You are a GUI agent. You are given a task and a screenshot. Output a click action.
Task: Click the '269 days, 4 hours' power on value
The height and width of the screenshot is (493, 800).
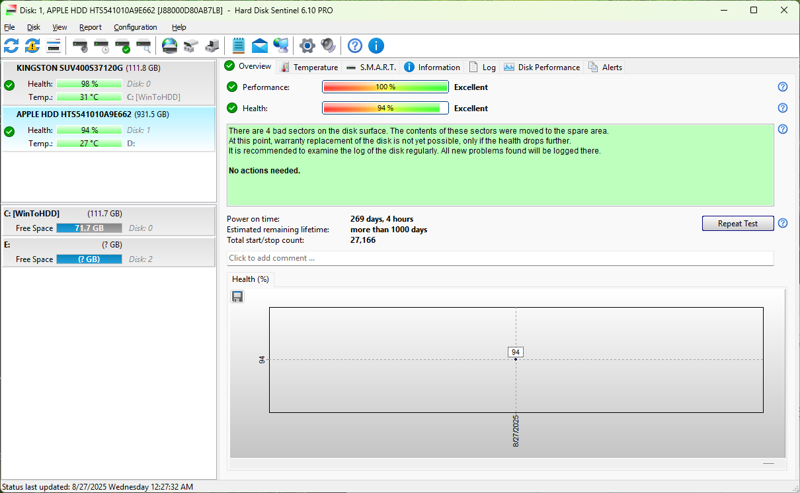[382, 219]
